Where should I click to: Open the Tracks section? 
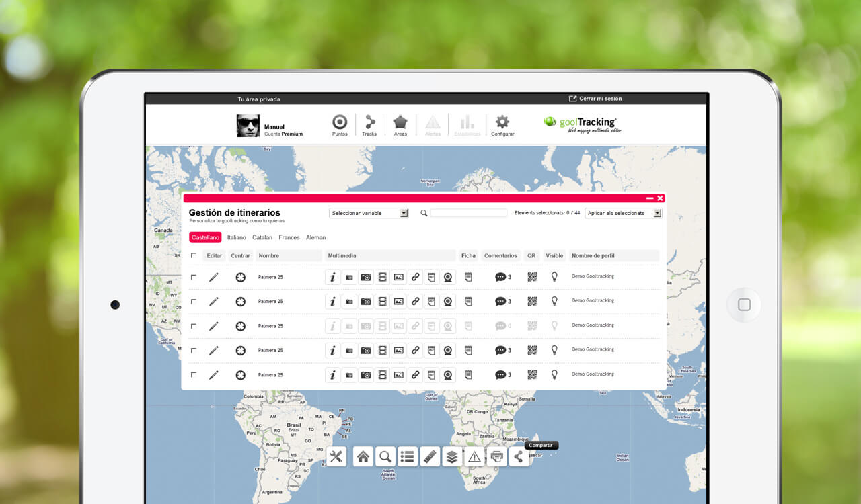click(369, 124)
